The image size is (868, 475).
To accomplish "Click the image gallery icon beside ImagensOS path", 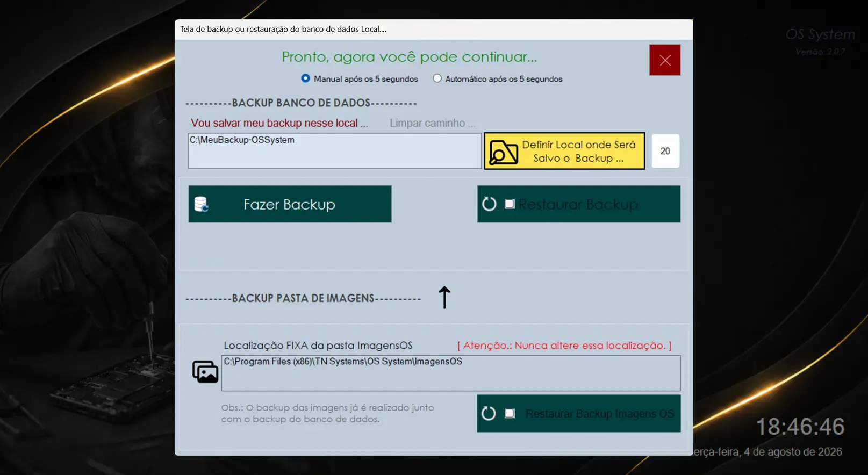I will [x=205, y=372].
